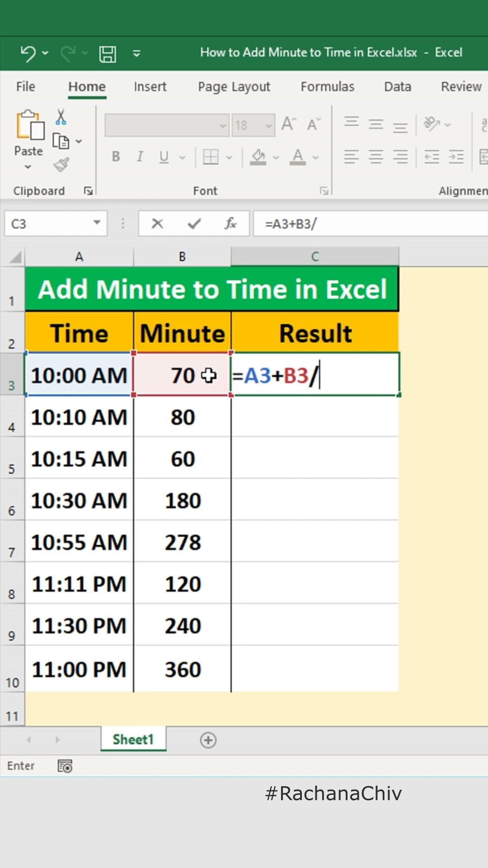Add a new sheet with plus icon

(x=208, y=740)
